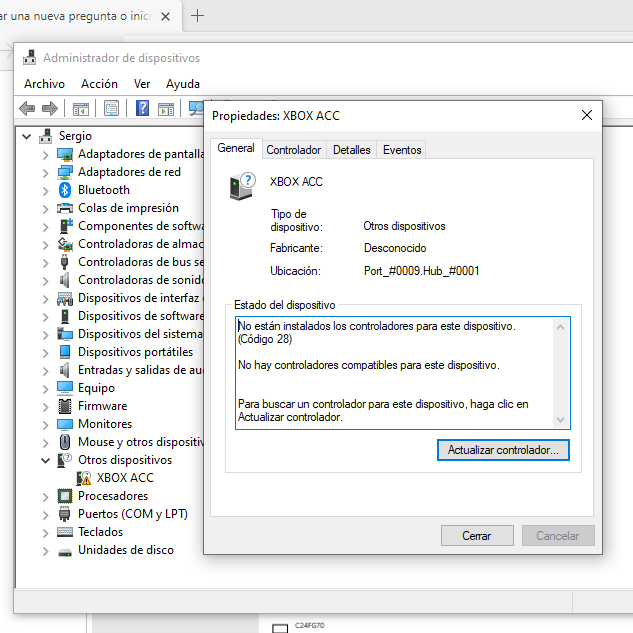Select the Dispositivos de software item
633x633 pixels.
click(140, 316)
